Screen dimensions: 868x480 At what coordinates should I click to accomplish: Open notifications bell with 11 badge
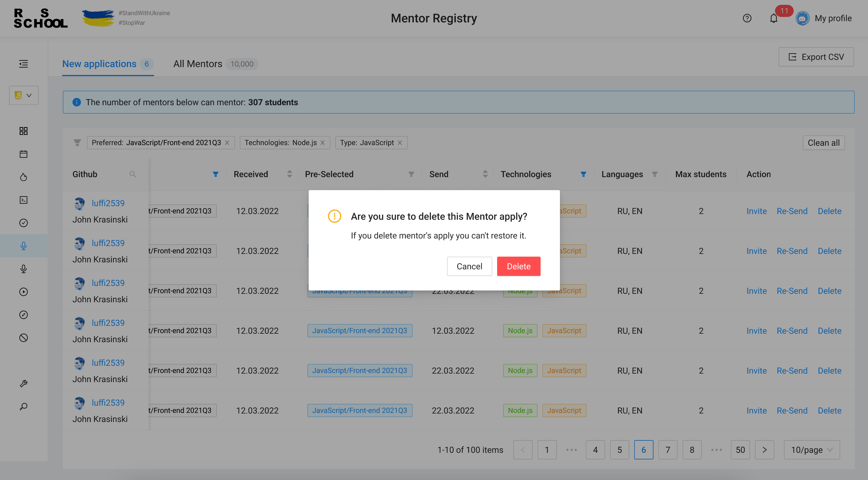click(774, 18)
